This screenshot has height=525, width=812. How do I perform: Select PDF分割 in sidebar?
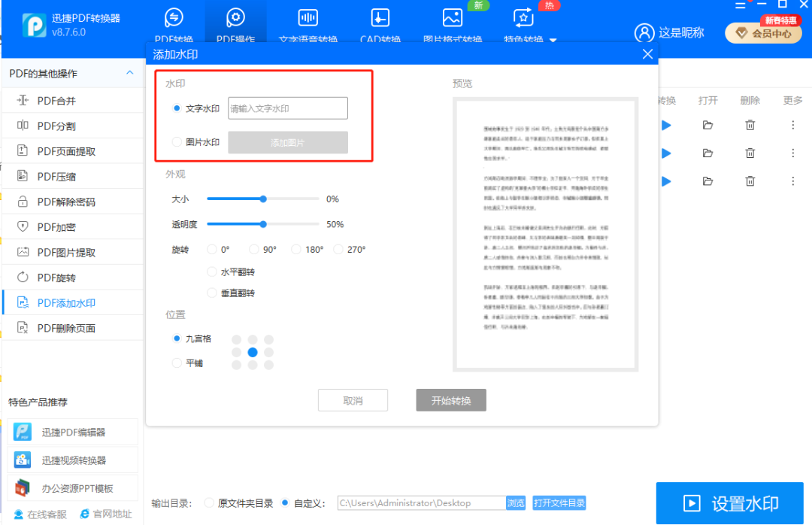(x=72, y=126)
